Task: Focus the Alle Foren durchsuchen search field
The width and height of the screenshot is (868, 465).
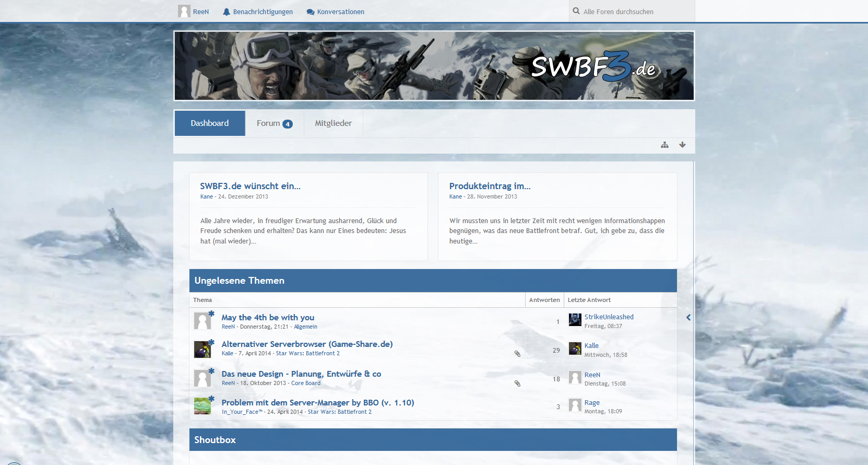Action: [632, 11]
